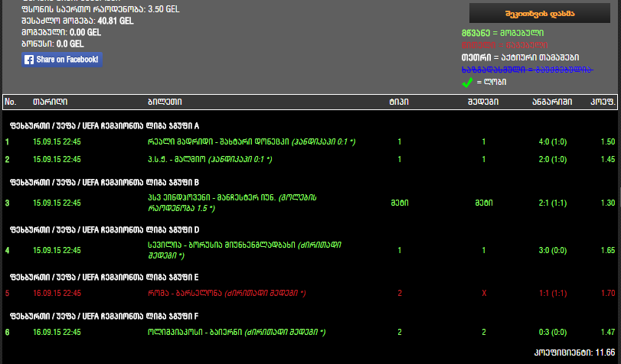Click the 1.50 odds value

pyautogui.click(x=608, y=141)
